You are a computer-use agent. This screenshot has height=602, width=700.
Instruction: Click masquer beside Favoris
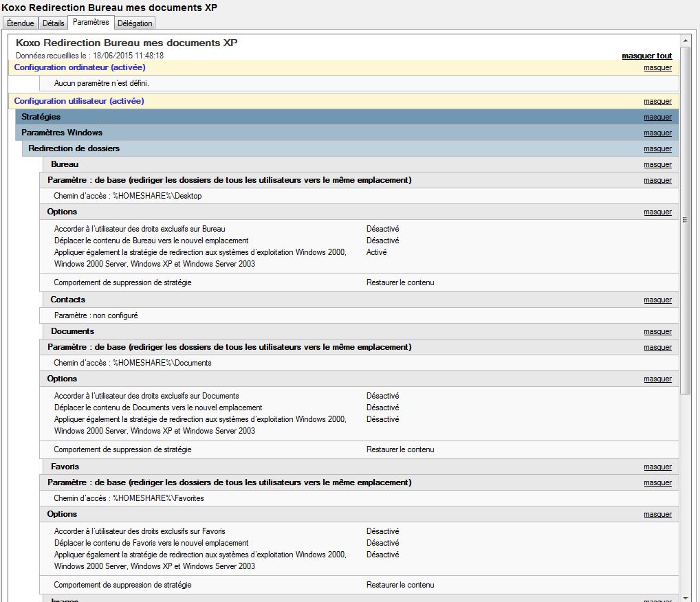tap(657, 467)
